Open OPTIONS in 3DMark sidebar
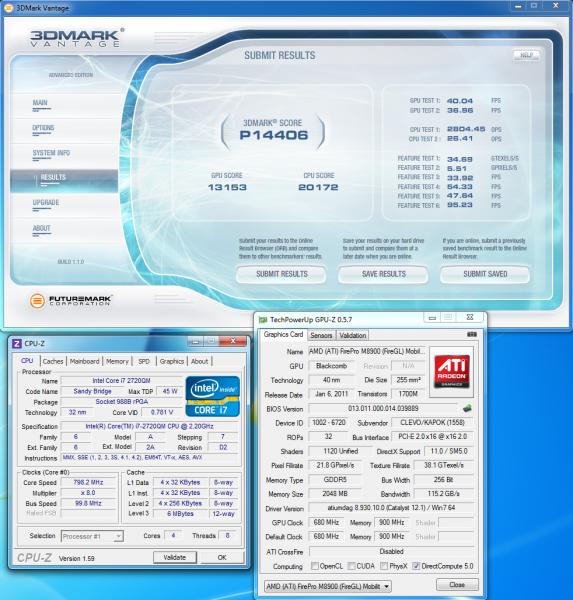This screenshot has height=600, width=573. 43,128
